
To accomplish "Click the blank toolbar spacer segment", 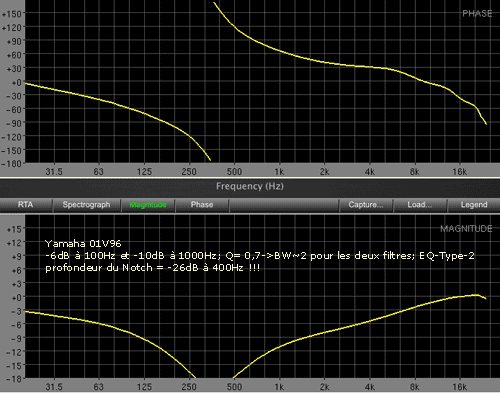I will point(284,205).
